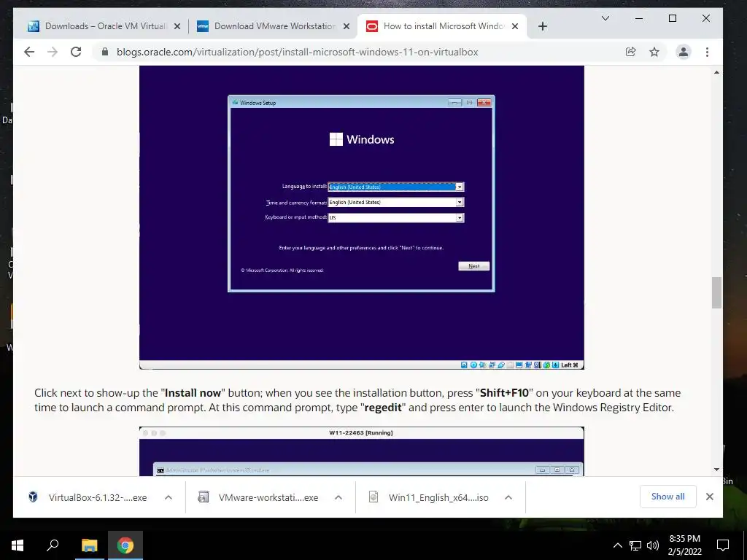This screenshot has width=747, height=560.
Task: Close the downloads bar
Action: [709, 497]
